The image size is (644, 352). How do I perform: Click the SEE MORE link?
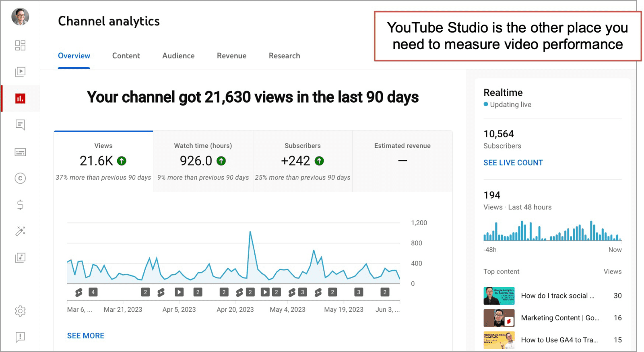pyautogui.click(x=86, y=335)
